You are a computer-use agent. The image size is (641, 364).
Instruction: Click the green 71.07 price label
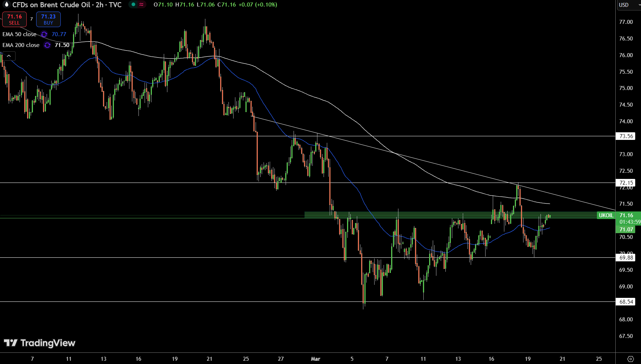tap(626, 230)
